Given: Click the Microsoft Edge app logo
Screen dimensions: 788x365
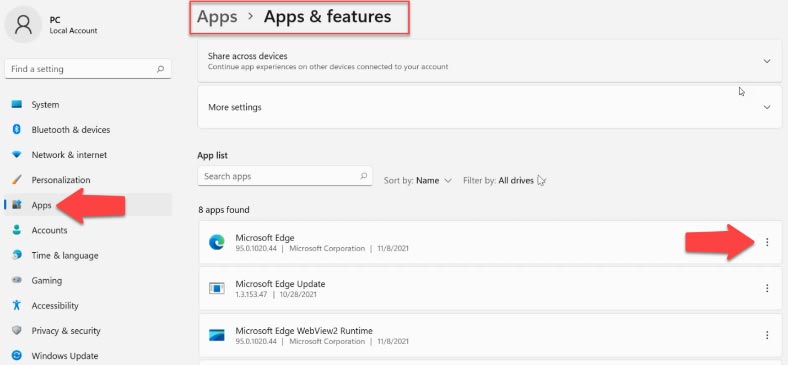Looking at the screenshot, I should coord(217,242).
